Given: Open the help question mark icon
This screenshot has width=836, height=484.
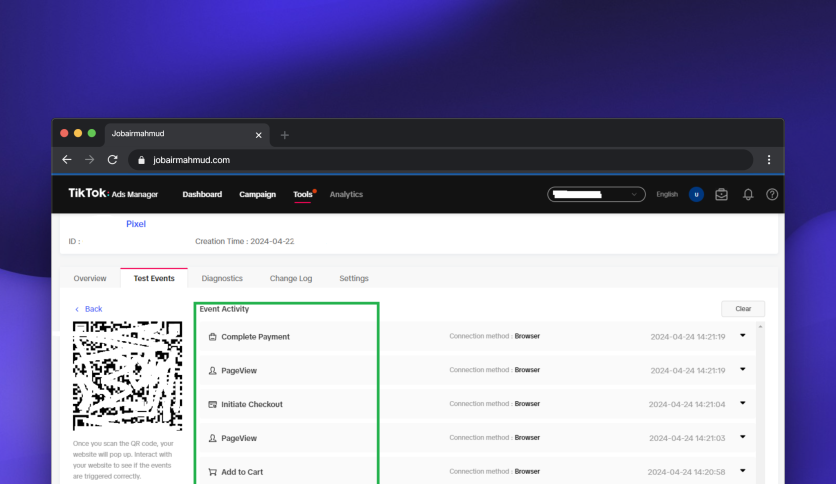Looking at the screenshot, I should pyautogui.click(x=771, y=195).
